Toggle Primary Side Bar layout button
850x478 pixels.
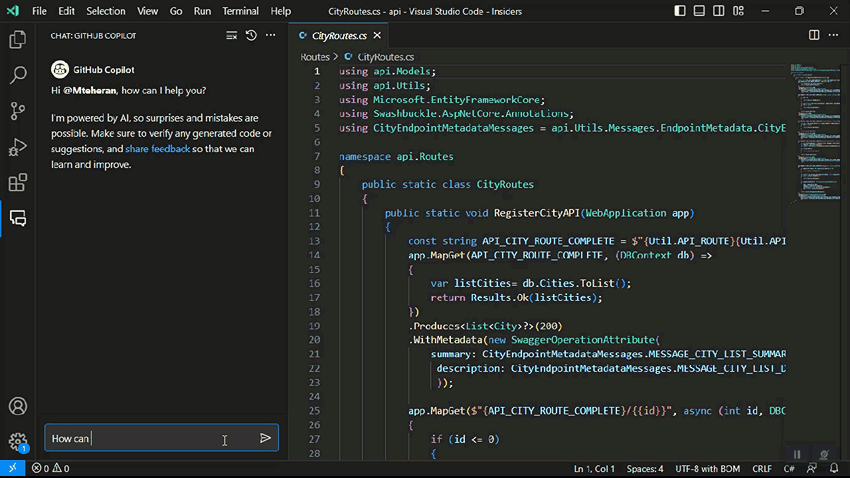point(680,11)
